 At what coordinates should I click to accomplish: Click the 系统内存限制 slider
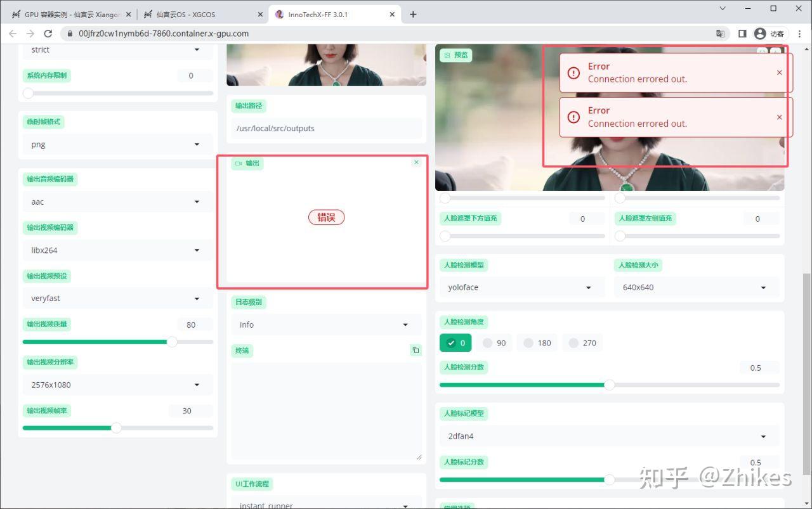coord(118,93)
